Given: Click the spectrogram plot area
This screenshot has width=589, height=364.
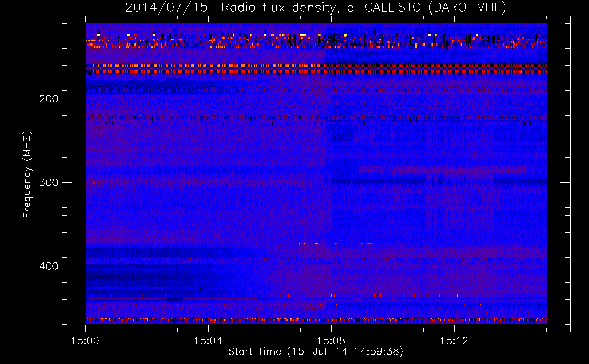Looking at the screenshot, I should click(x=316, y=174).
